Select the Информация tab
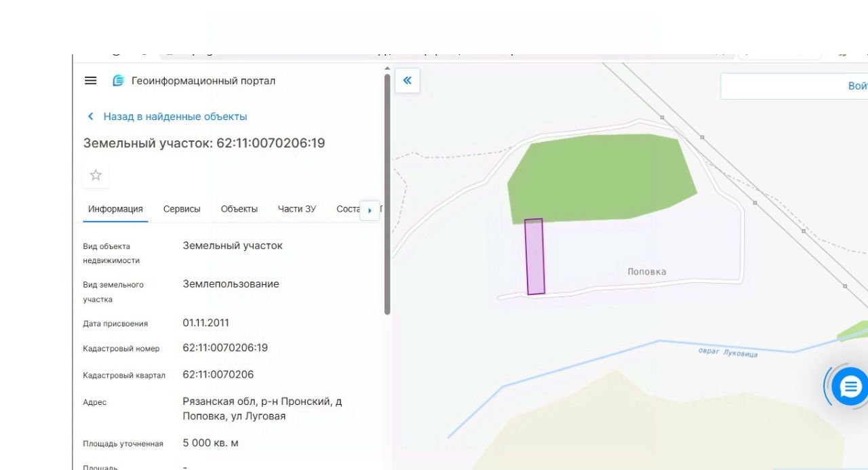868x470 pixels. pos(115,209)
